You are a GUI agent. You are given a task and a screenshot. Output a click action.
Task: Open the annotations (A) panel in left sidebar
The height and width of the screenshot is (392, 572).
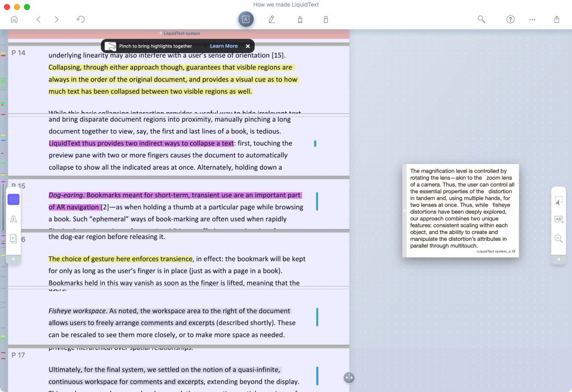click(x=13, y=219)
